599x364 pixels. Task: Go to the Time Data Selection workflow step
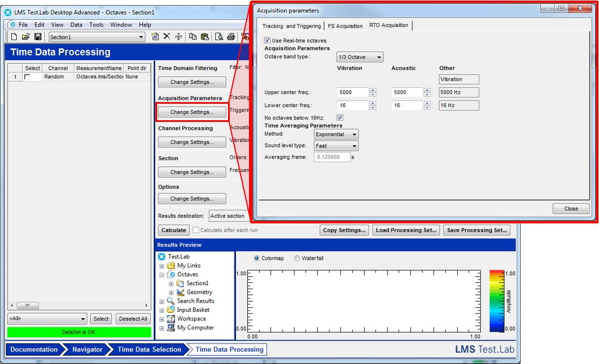[149, 349]
